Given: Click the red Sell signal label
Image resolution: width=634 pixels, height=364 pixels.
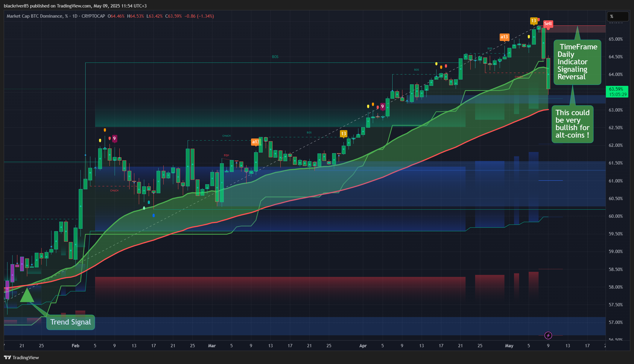Looking at the screenshot, I should click(x=548, y=24).
